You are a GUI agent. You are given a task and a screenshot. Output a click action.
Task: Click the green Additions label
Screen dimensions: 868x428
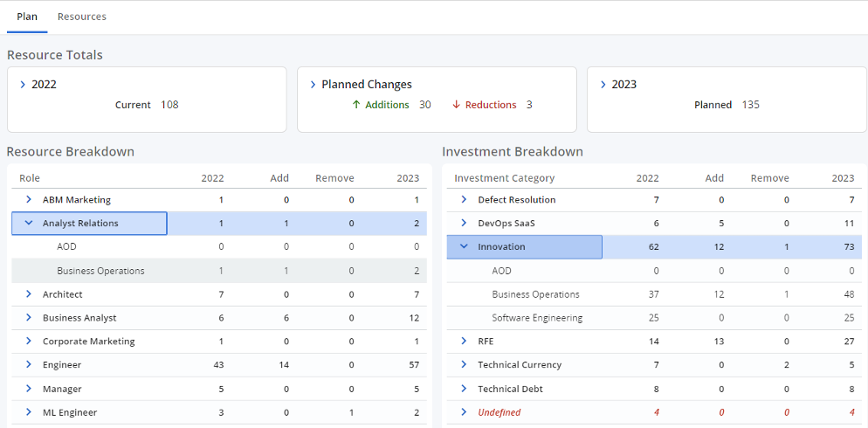pos(386,105)
